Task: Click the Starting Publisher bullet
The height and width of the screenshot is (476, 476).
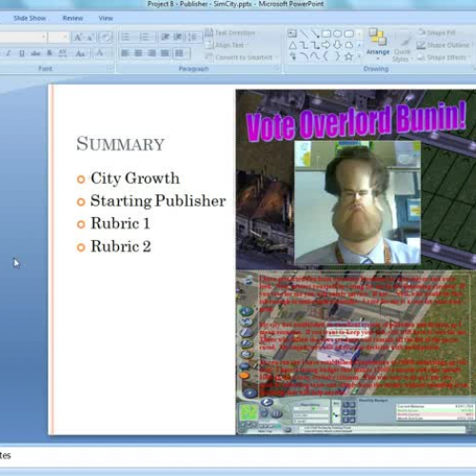Action: [158, 201]
